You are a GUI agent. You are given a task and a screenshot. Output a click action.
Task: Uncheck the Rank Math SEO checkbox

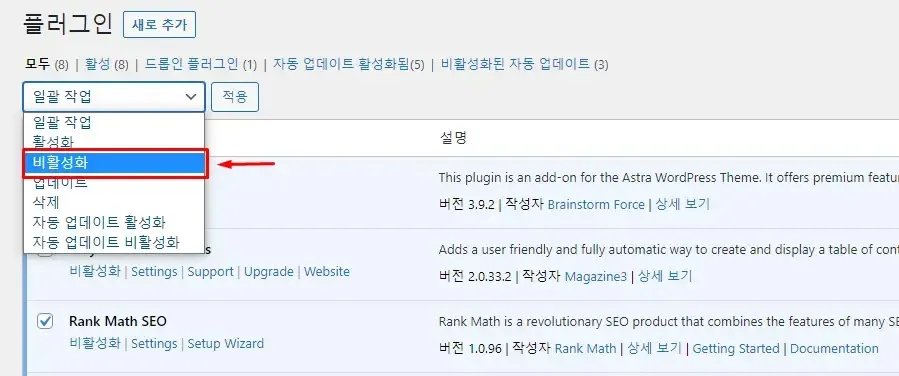point(45,322)
